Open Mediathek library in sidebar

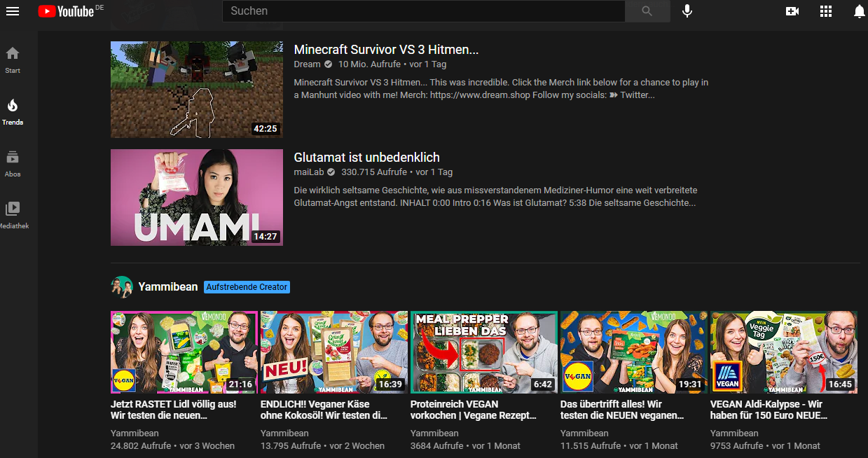[13, 215]
